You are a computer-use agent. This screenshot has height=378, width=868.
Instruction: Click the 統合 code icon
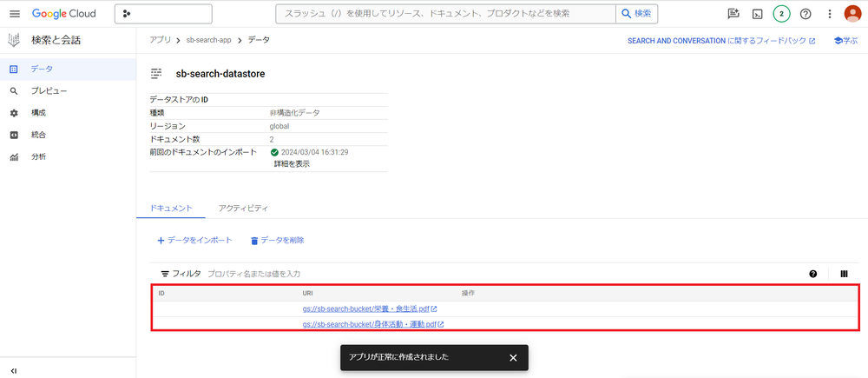coord(15,135)
